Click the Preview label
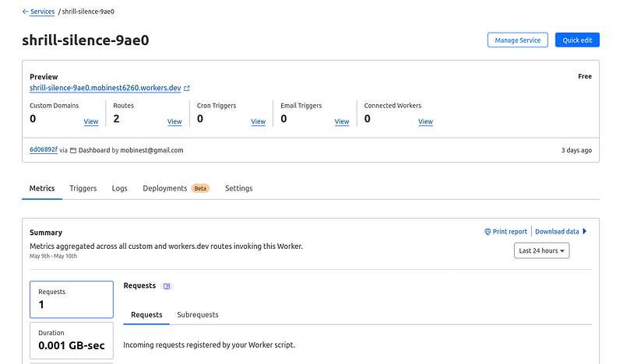 click(44, 76)
